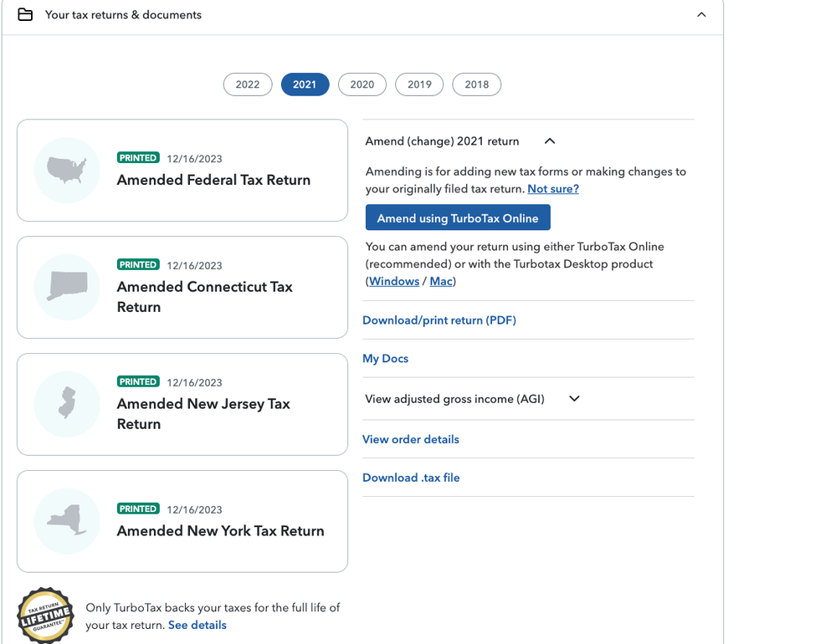Click the 12/16/2023 date on Federal return

pos(194,159)
